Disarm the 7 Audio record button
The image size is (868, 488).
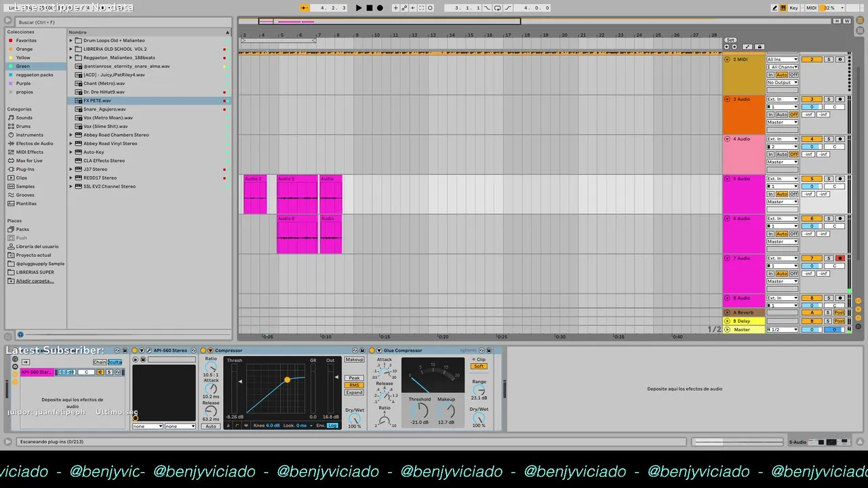click(x=840, y=258)
